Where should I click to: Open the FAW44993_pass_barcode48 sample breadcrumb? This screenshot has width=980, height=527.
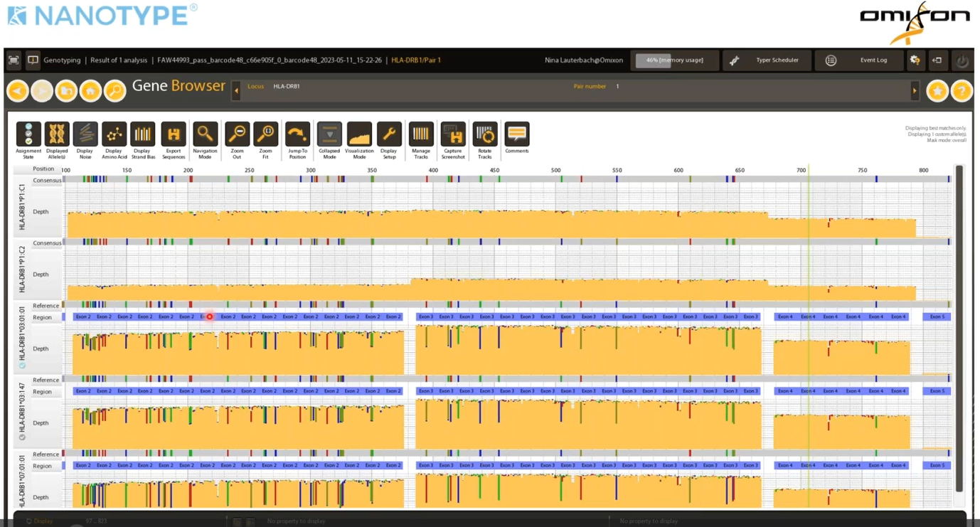click(269, 60)
